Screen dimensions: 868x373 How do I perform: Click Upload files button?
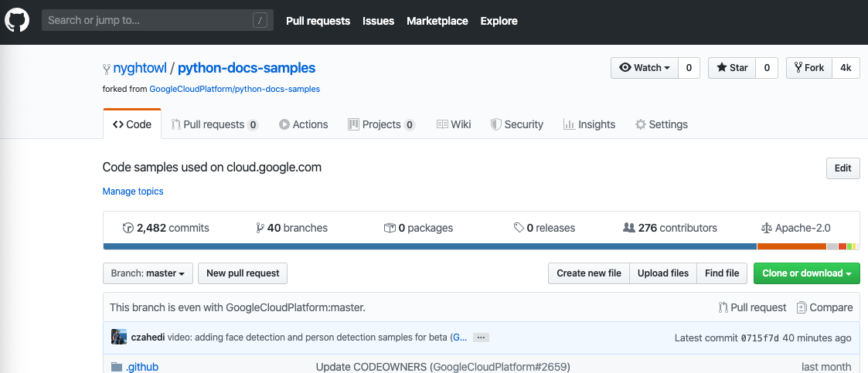pos(663,273)
